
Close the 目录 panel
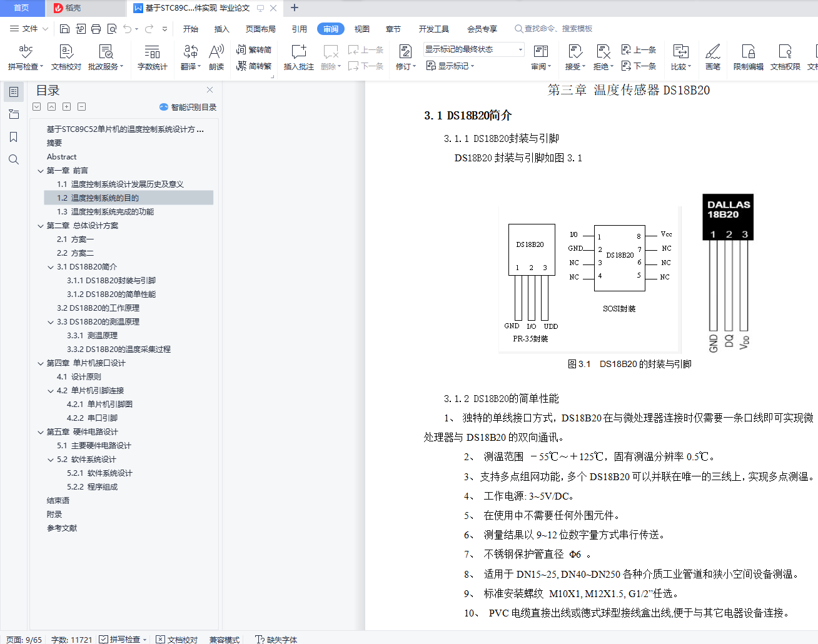[x=210, y=90]
